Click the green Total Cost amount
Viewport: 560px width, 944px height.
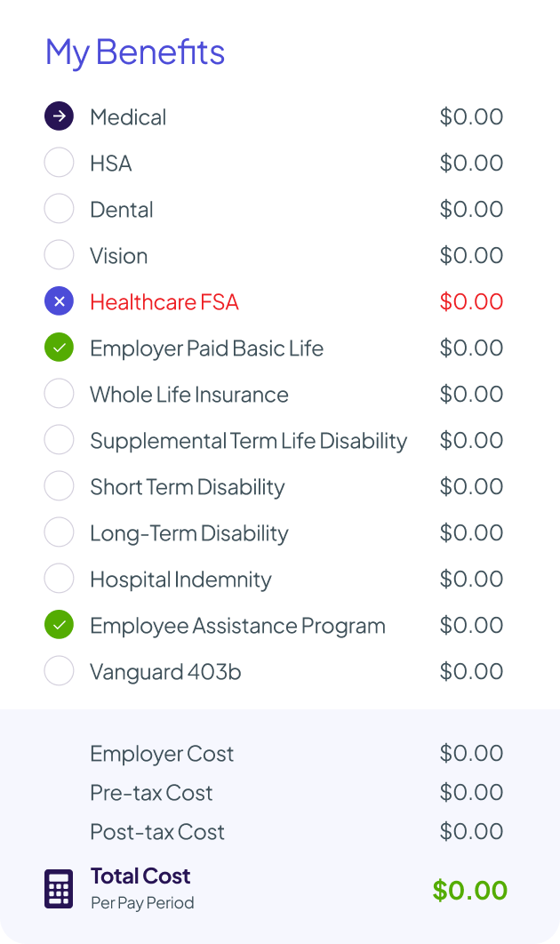tap(469, 890)
